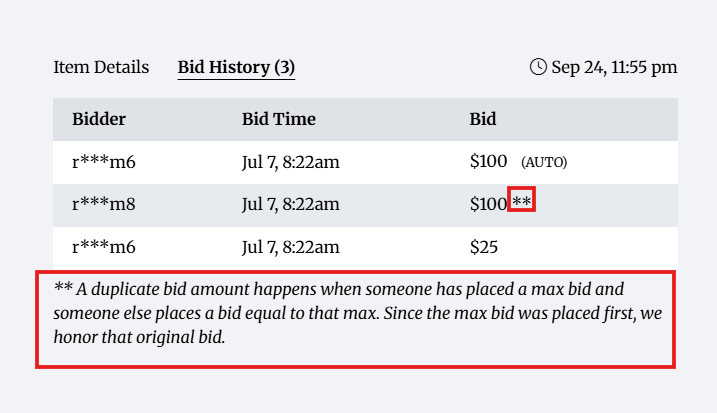
Task: Click the $100 bid with AUTO label
Action: pyautogui.click(x=488, y=162)
